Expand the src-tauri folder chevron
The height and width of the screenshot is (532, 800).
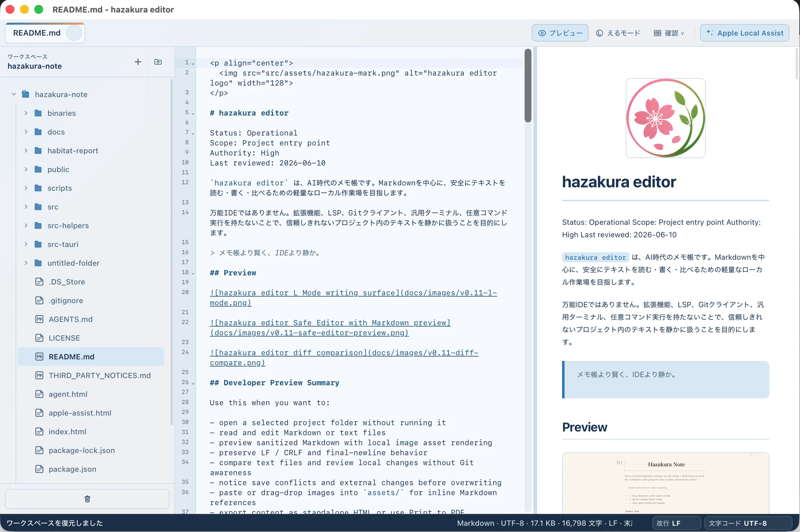click(x=26, y=244)
